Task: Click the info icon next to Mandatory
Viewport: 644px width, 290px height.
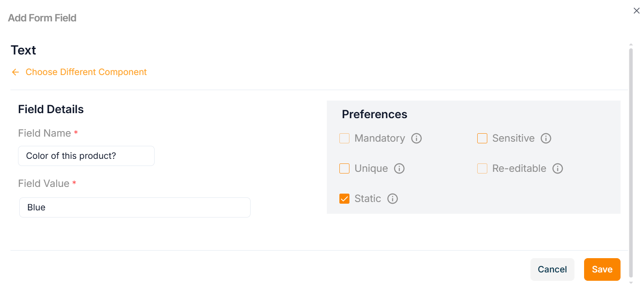Action: [416, 138]
